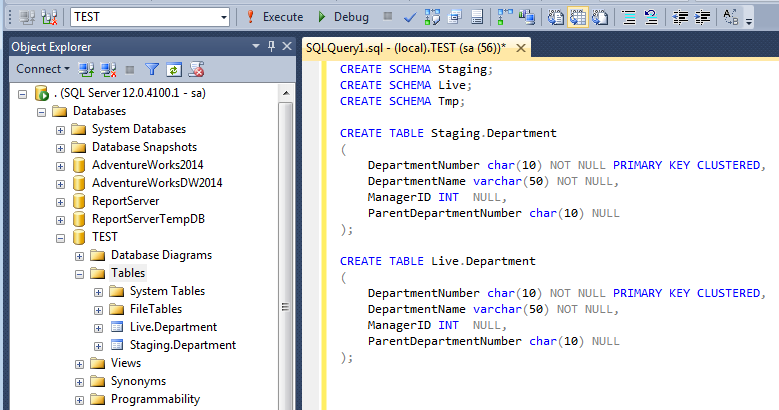779x410 pixels.
Task: Expand the ReportServer database node
Action: pos(61,202)
